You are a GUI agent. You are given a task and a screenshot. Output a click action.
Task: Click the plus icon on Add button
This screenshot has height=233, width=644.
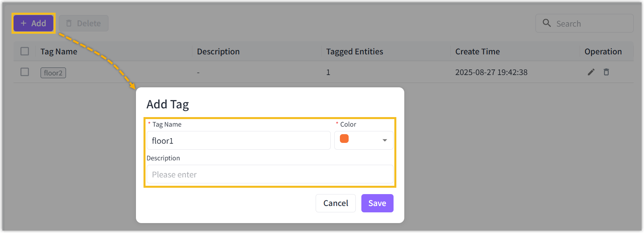23,23
